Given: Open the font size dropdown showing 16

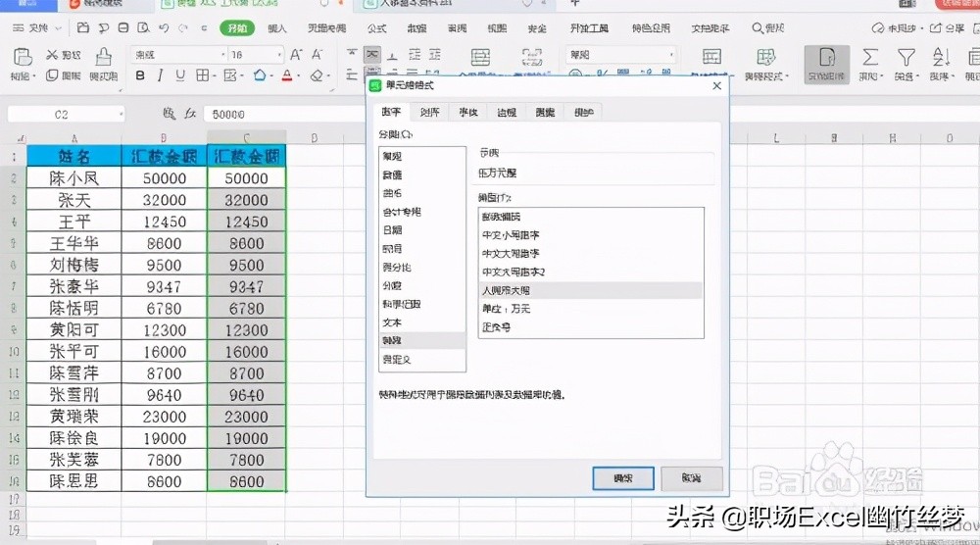Looking at the screenshot, I should pyautogui.click(x=279, y=55).
